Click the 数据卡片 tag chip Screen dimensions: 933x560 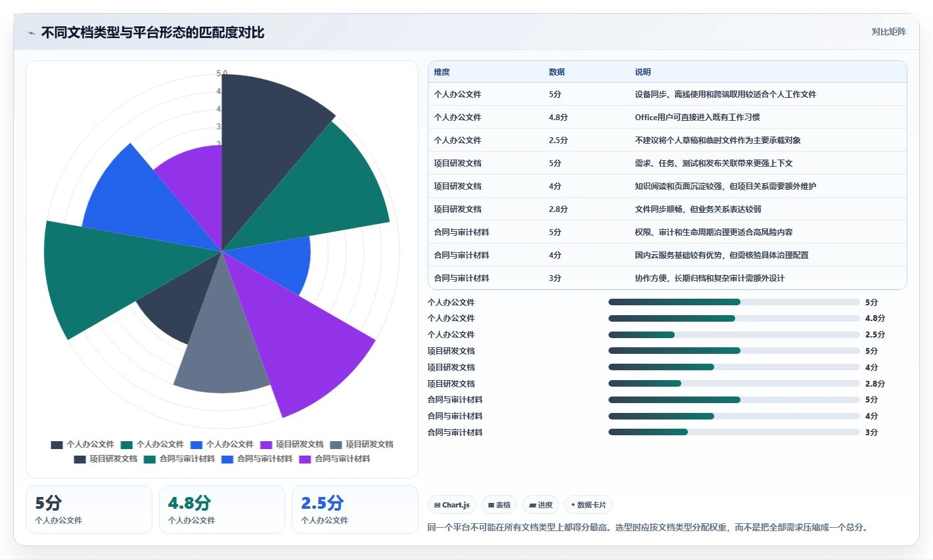[589, 505]
